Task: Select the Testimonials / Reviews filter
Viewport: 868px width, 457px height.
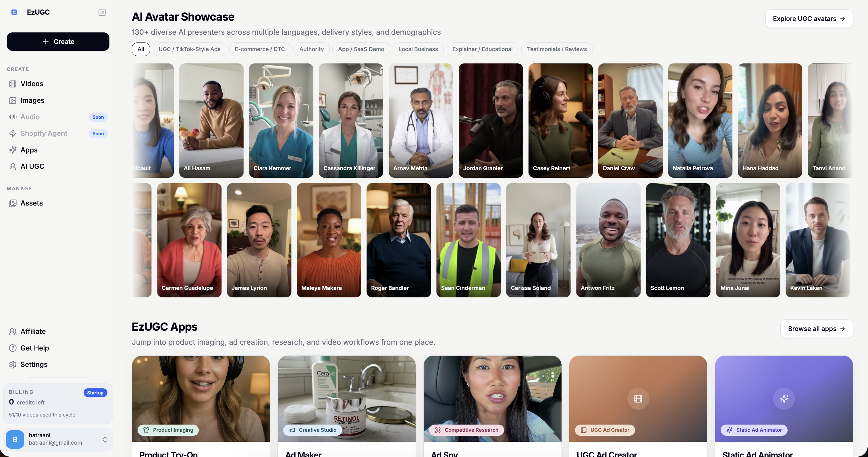Action: pos(557,49)
